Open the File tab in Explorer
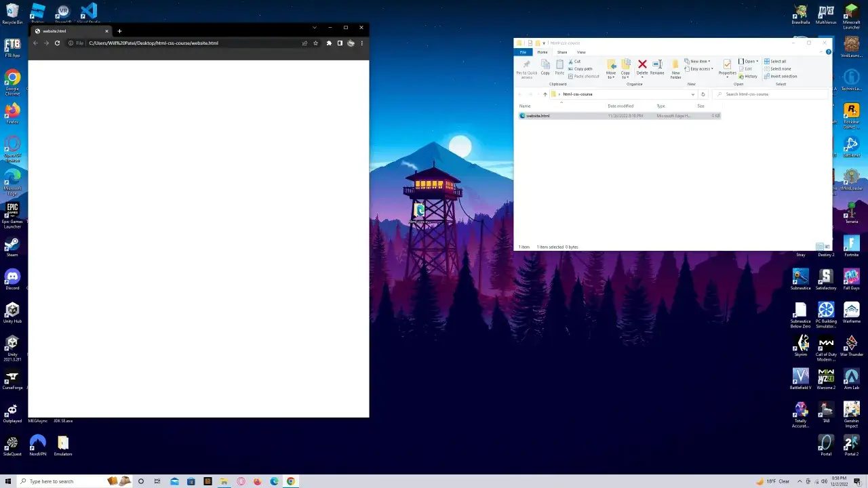The image size is (868, 488). [x=523, y=52]
